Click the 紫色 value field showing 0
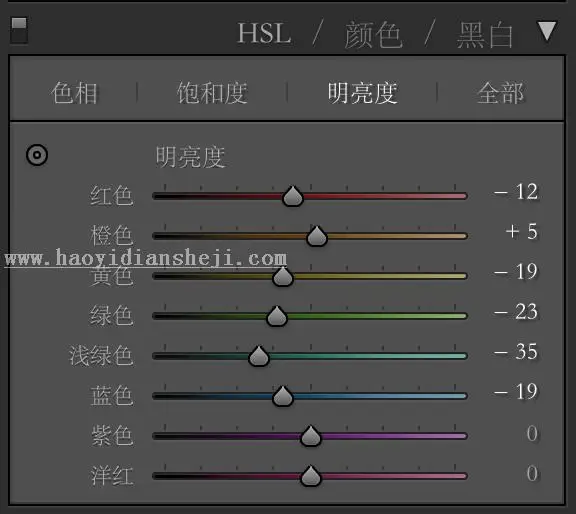The width and height of the screenshot is (576, 514). (x=532, y=434)
